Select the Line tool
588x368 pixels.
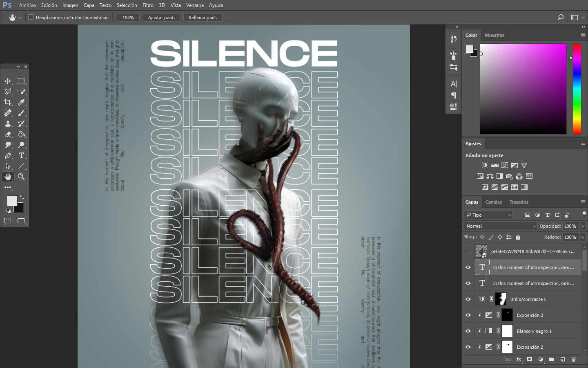[x=21, y=166]
